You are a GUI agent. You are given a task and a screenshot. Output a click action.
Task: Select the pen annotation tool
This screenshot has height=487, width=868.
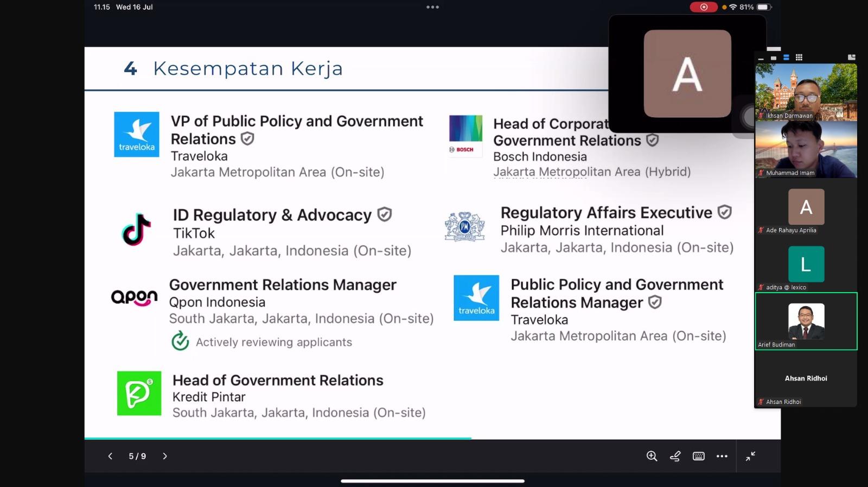[x=675, y=456]
